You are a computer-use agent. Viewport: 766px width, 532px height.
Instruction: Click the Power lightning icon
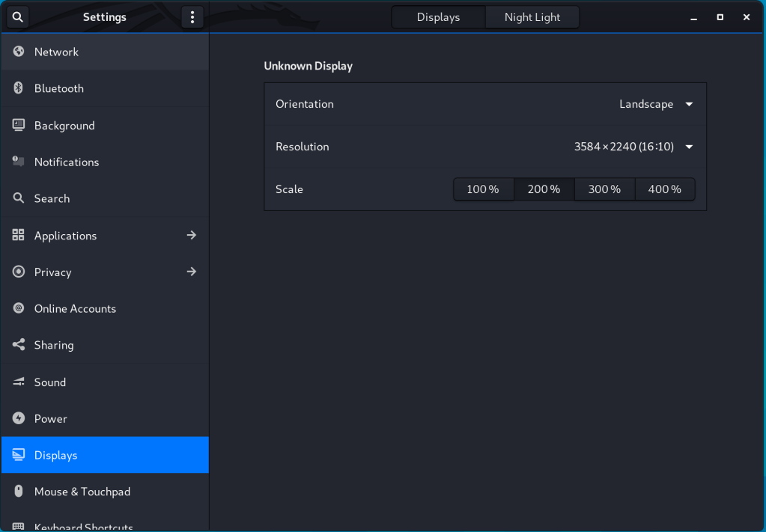(19, 418)
